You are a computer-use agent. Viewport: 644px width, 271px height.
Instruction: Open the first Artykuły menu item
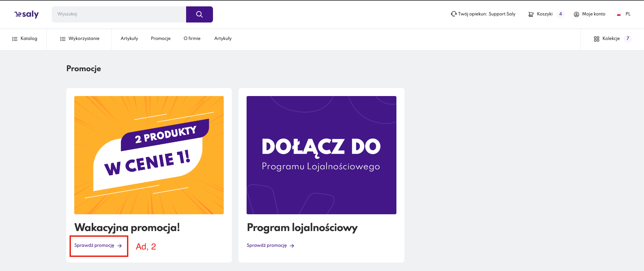[x=129, y=39]
